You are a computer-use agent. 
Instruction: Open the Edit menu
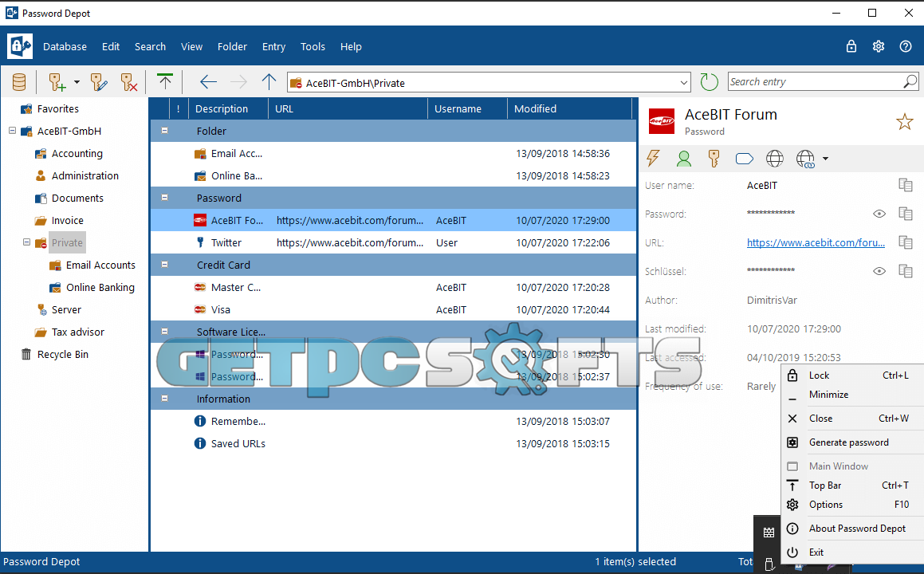click(110, 46)
